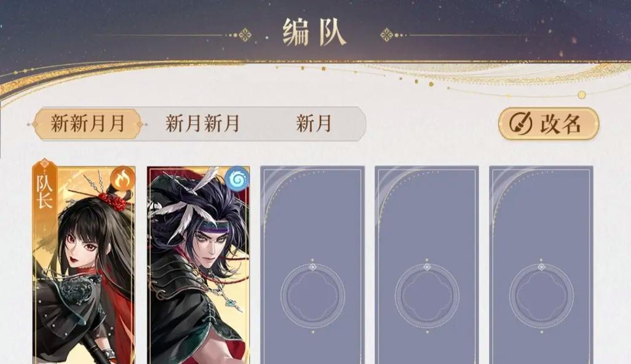Click the gold diamond ornament right of 编队

pos(386,35)
